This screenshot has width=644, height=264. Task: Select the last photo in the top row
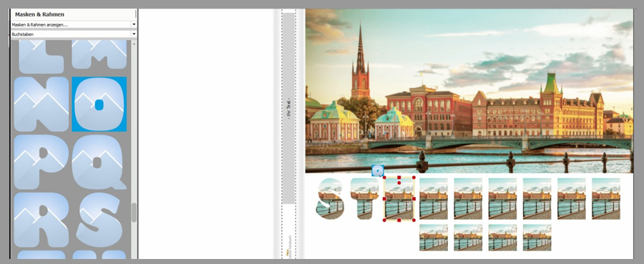606,199
